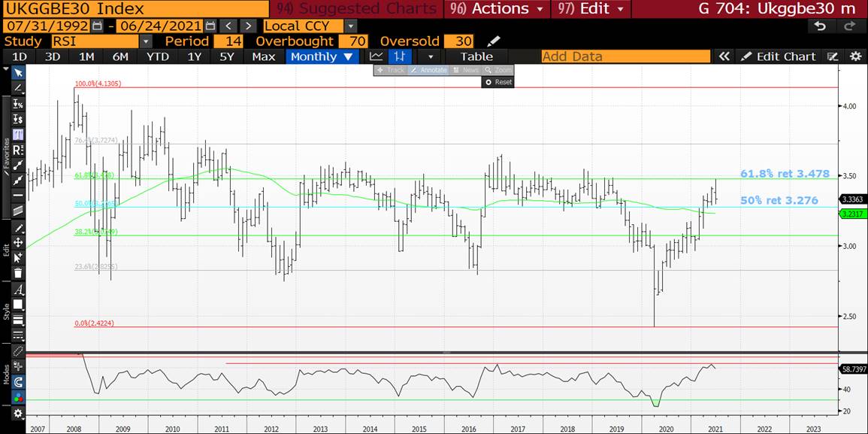Select the 5Y range tab
The width and height of the screenshot is (868, 434).
coord(228,56)
